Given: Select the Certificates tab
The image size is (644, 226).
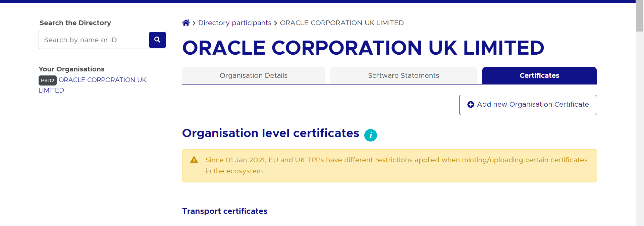Looking at the screenshot, I should [539, 75].
